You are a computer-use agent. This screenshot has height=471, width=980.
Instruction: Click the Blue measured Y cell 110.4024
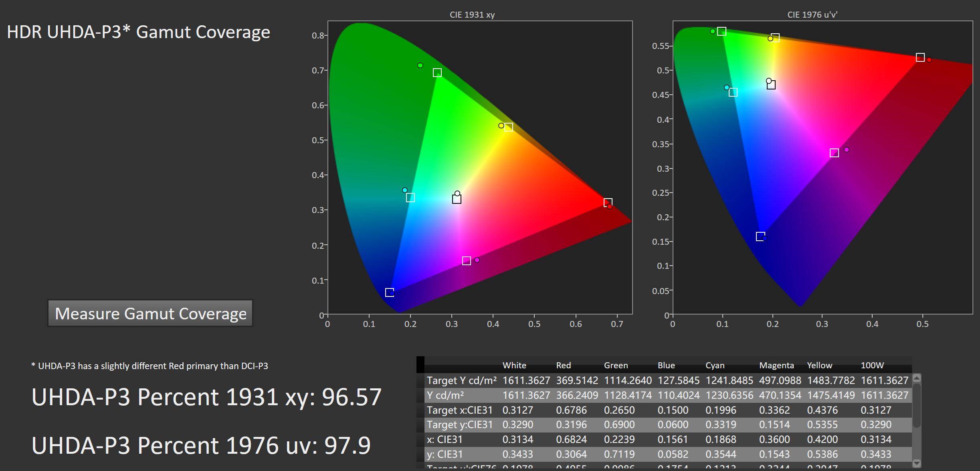[x=678, y=395]
